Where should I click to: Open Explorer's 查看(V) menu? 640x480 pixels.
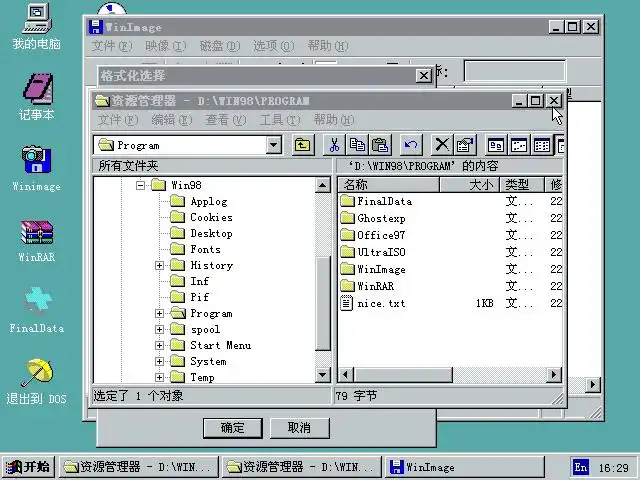[x=226, y=120]
